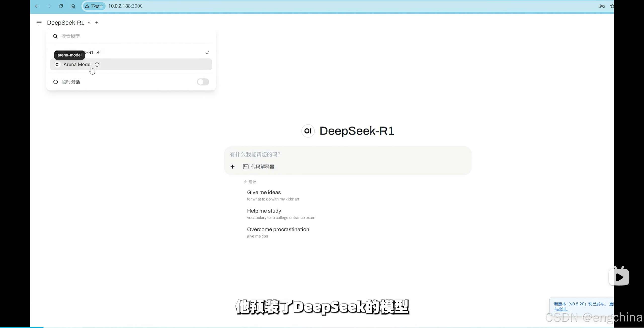
Task: Click the browser reload icon
Action: pyautogui.click(x=61, y=6)
